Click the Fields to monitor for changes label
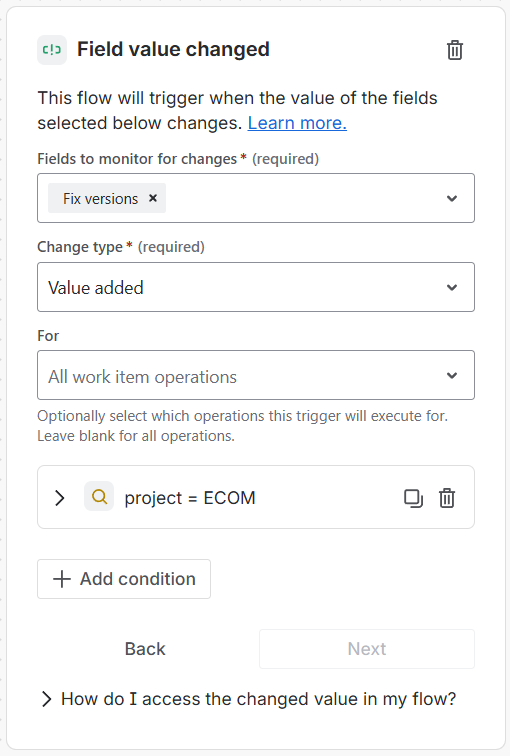 [x=137, y=159]
